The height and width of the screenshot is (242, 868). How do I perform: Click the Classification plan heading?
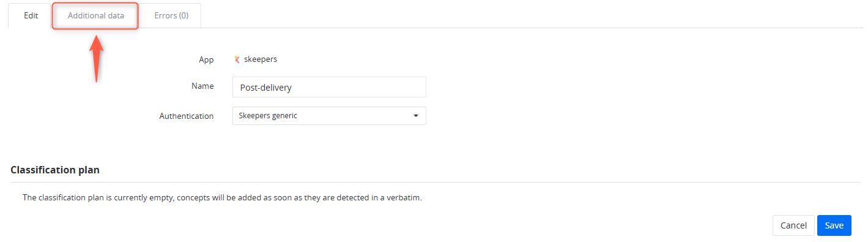click(55, 170)
